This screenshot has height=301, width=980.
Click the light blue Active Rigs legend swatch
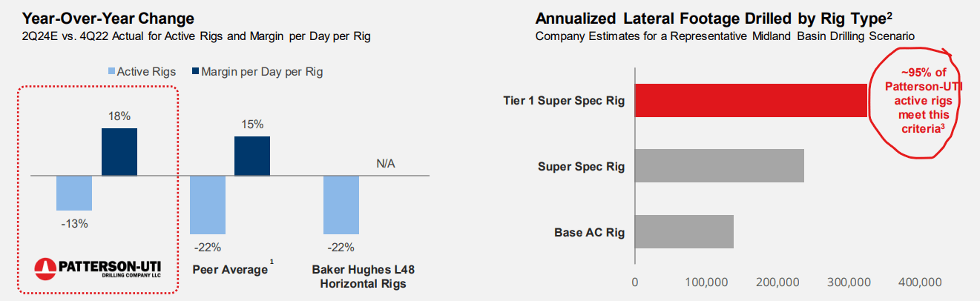coord(114,72)
